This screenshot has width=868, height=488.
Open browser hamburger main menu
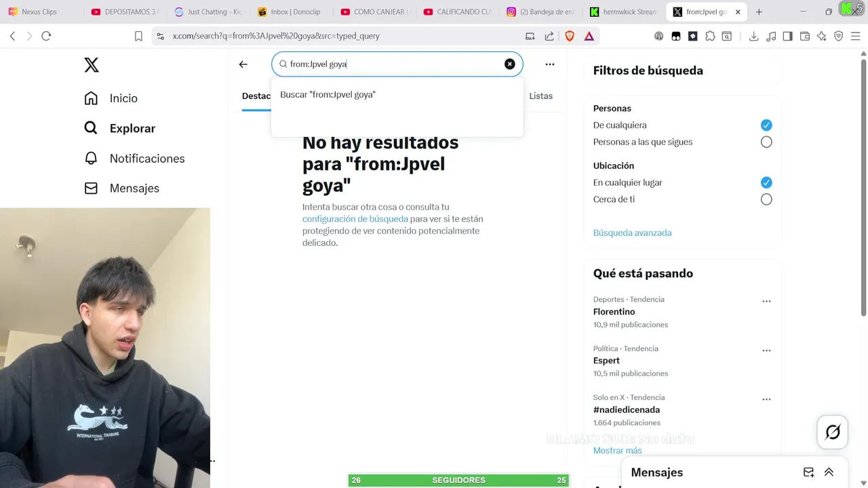click(856, 36)
